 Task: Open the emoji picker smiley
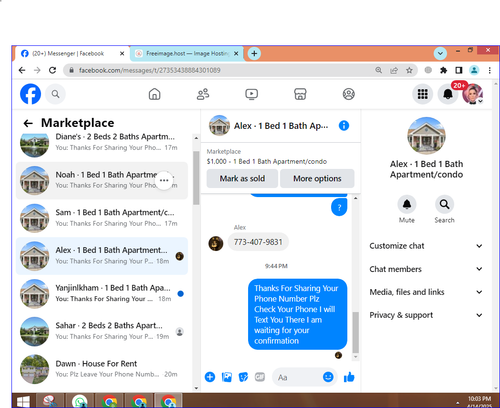(328, 377)
